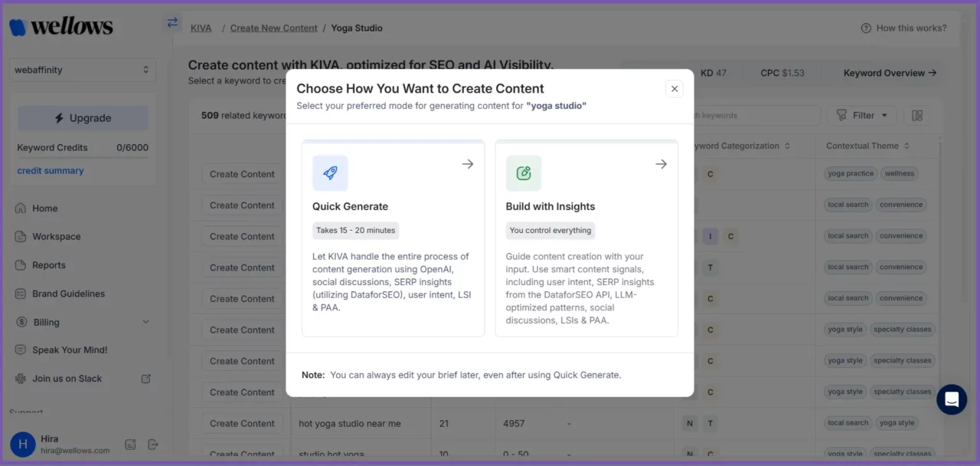
Task: Go to Reports in sidebar
Action: click(x=48, y=265)
